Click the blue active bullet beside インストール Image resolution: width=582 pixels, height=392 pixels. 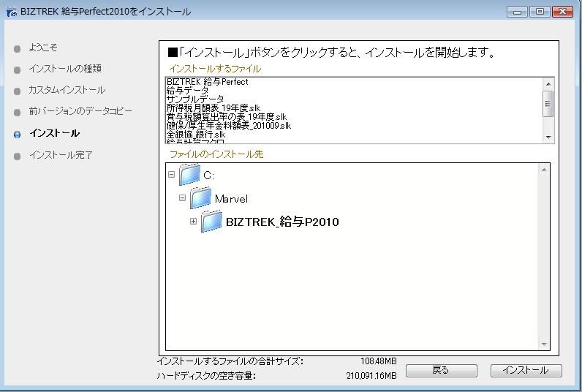[x=17, y=135]
